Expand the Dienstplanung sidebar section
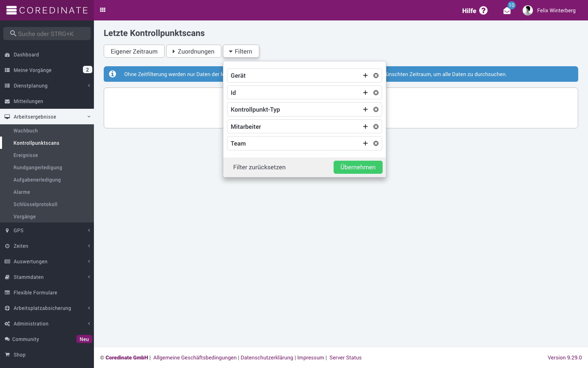Screen dimensions: 588x368 [x=47, y=86]
